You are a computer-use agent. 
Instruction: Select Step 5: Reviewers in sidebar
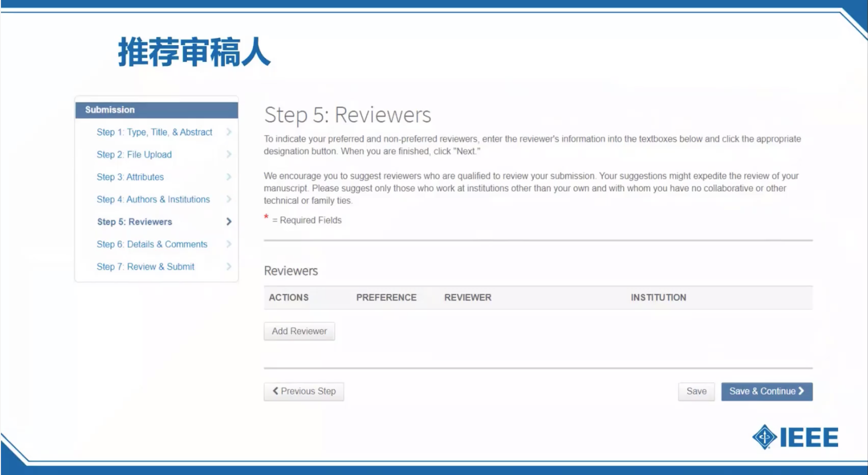pyautogui.click(x=135, y=222)
